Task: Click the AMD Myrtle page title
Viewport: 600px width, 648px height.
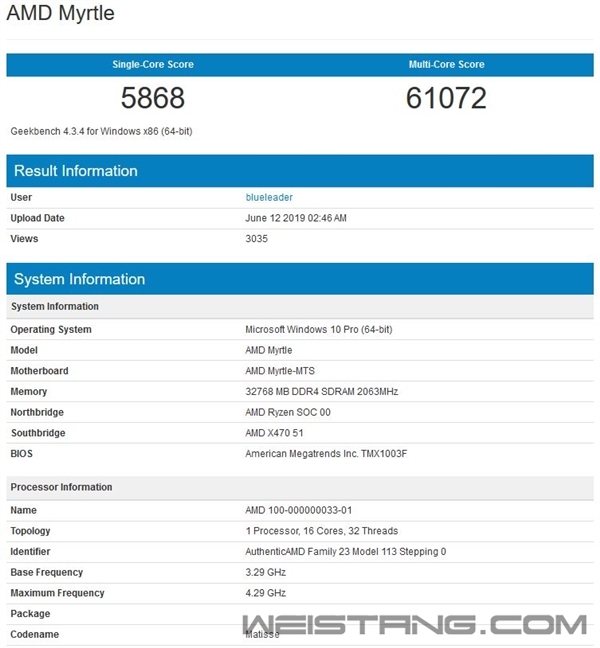Action: [x=60, y=14]
